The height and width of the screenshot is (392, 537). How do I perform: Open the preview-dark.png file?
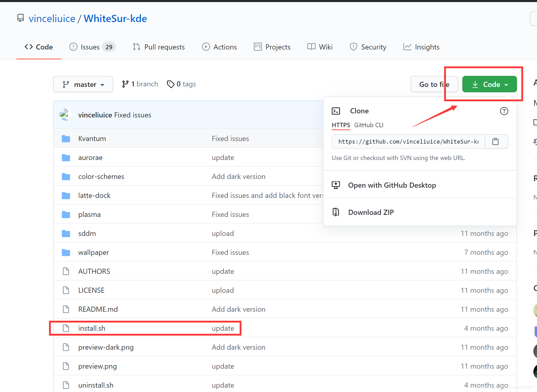106,347
